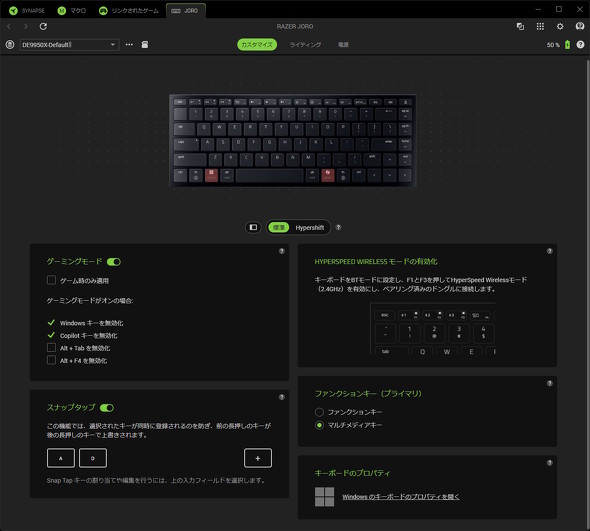Screen dimensions: 590x531
Task: Switch to the Lighting tab
Action: tap(305, 44)
